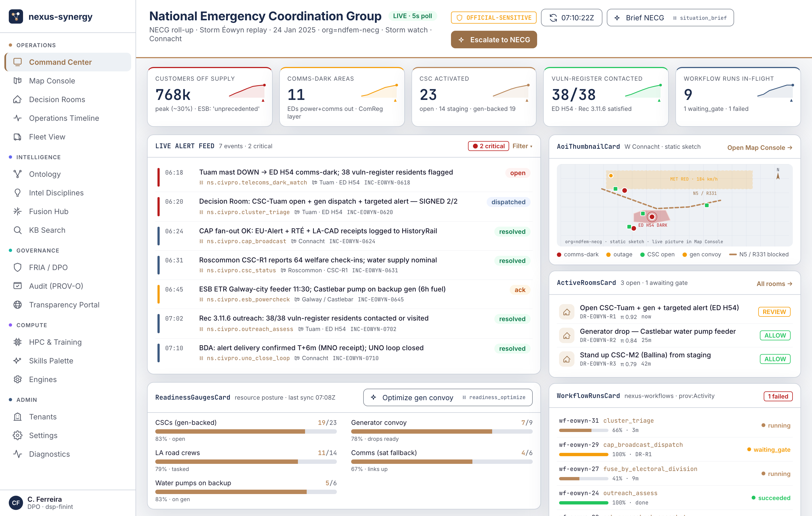Click the nexus-synergy logo icon

(16, 16)
